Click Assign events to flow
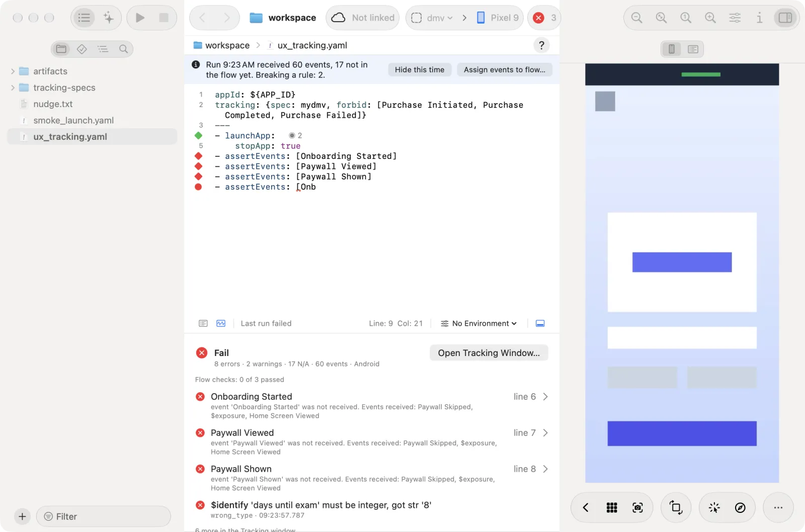Viewport: 805px width, 532px height. coord(505,70)
